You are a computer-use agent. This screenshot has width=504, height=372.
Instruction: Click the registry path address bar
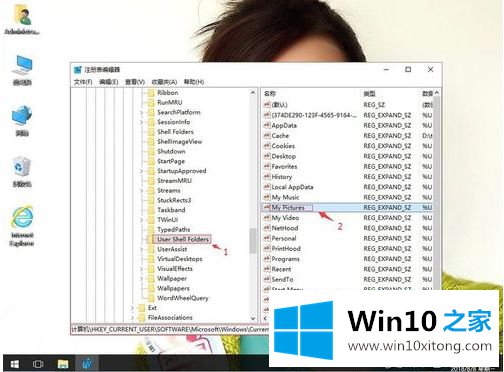coord(170,329)
